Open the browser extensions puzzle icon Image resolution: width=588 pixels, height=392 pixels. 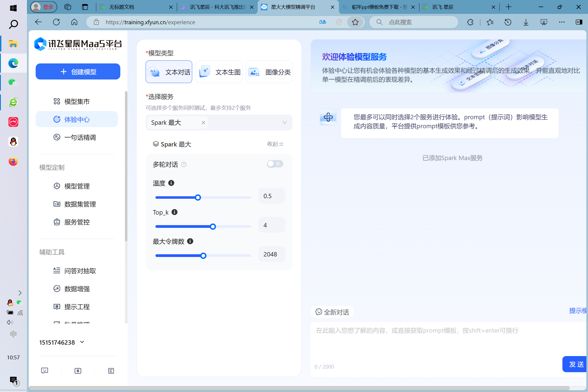pyautogui.click(x=470, y=22)
